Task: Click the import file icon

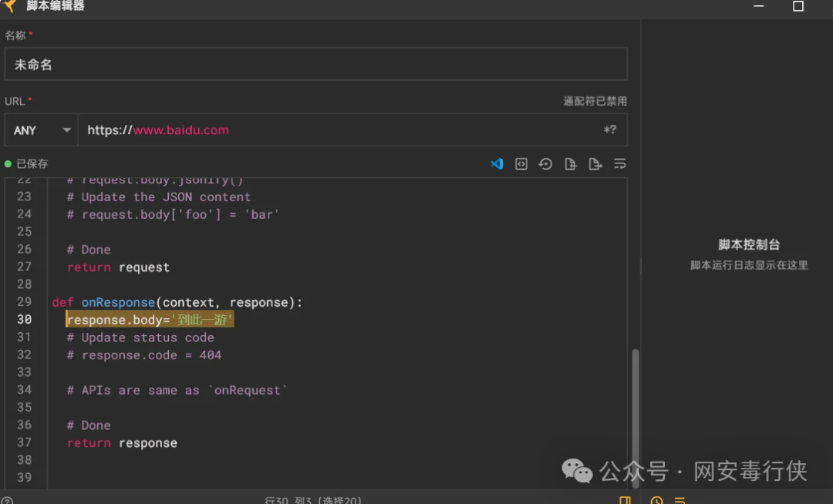Action: (x=570, y=164)
